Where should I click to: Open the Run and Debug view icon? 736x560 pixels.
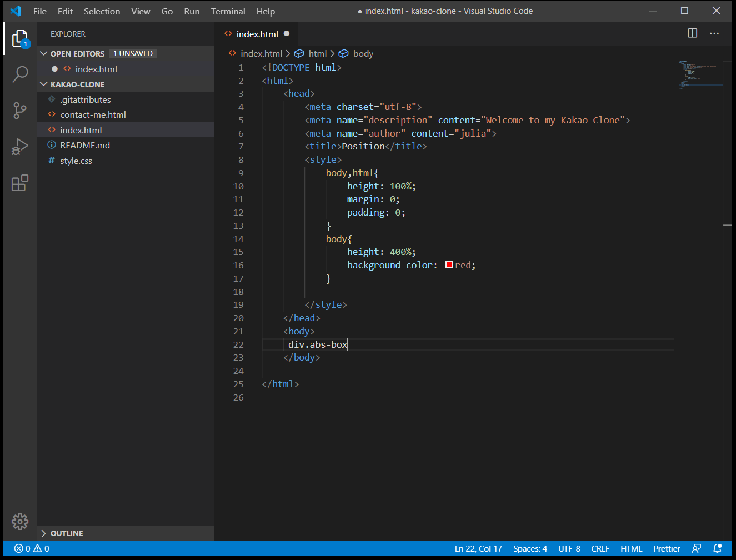click(x=20, y=147)
